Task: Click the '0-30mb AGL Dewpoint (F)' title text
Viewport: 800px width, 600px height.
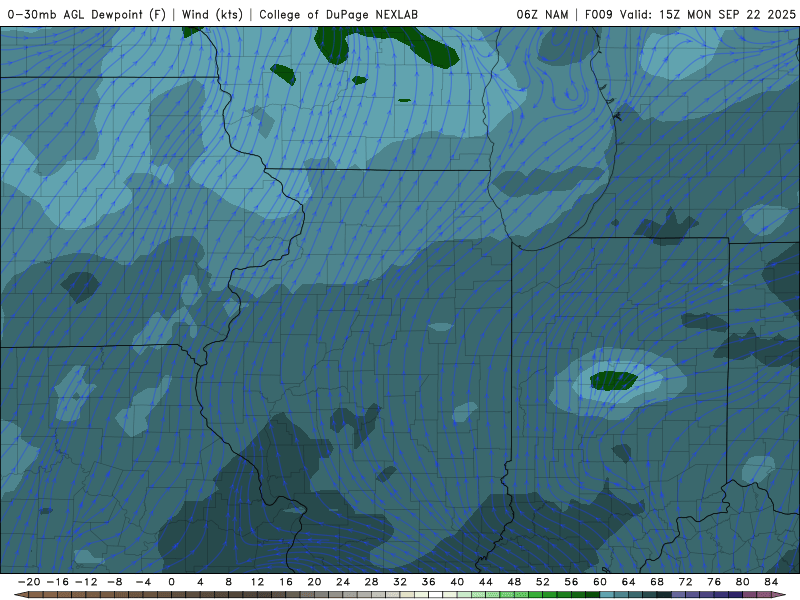Action: [87, 14]
